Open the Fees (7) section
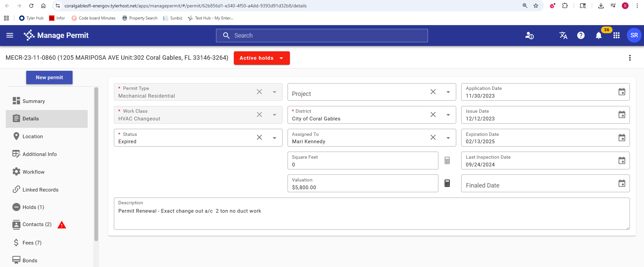 (x=32, y=243)
